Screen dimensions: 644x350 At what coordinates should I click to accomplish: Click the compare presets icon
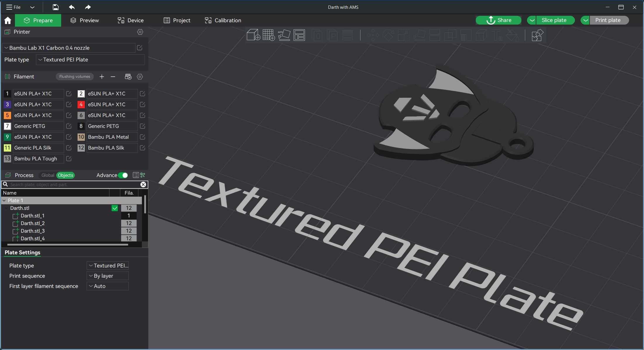click(143, 175)
